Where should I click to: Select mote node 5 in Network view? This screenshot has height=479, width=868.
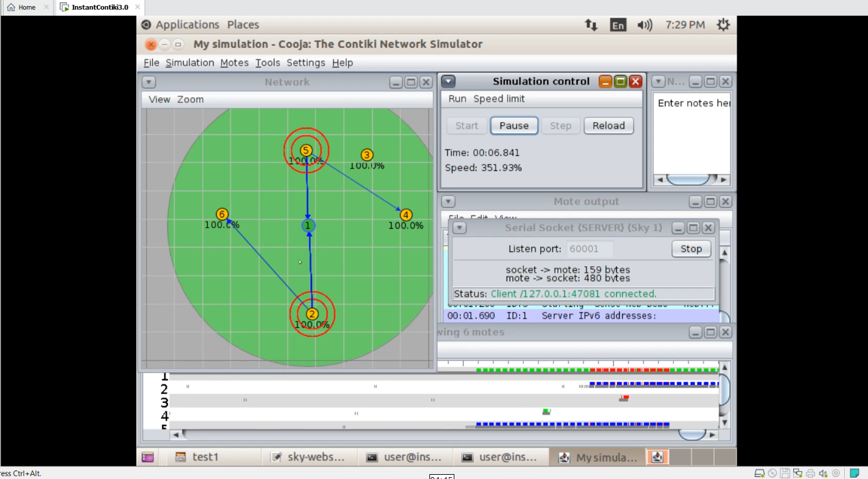pyautogui.click(x=306, y=150)
